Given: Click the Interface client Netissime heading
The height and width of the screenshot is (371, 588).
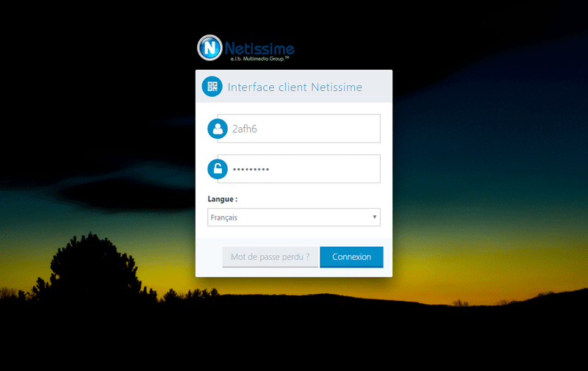Looking at the screenshot, I should (x=295, y=87).
